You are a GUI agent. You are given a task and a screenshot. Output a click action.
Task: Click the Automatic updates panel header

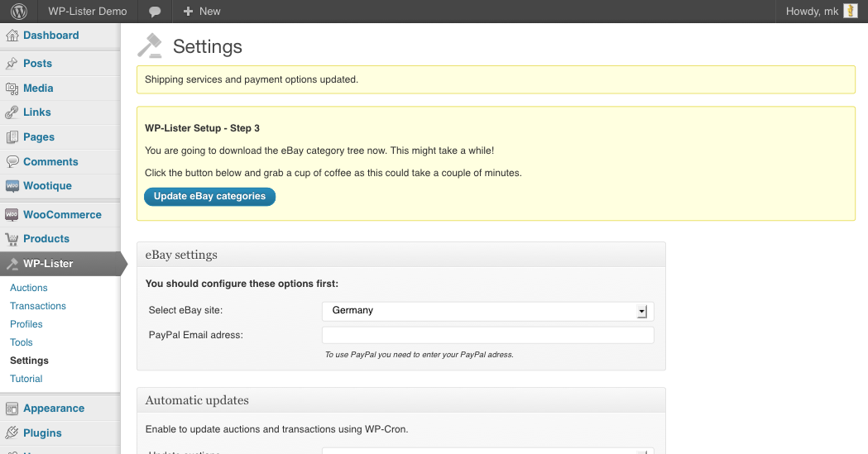coord(401,400)
